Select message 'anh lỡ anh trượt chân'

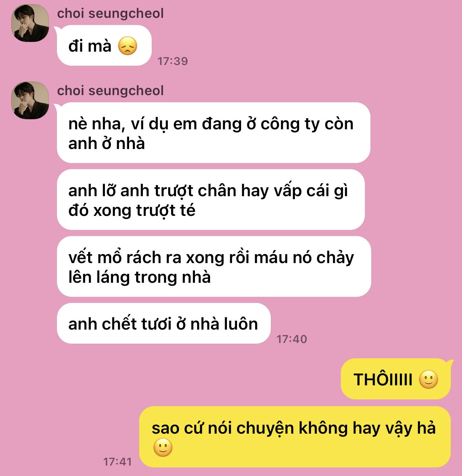(211, 200)
